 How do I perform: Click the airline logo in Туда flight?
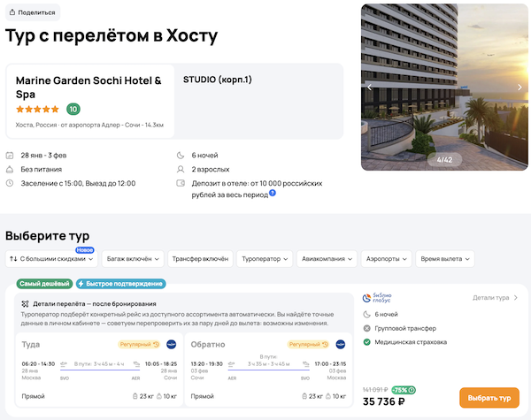pyautogui.click(x=171, y=344)
